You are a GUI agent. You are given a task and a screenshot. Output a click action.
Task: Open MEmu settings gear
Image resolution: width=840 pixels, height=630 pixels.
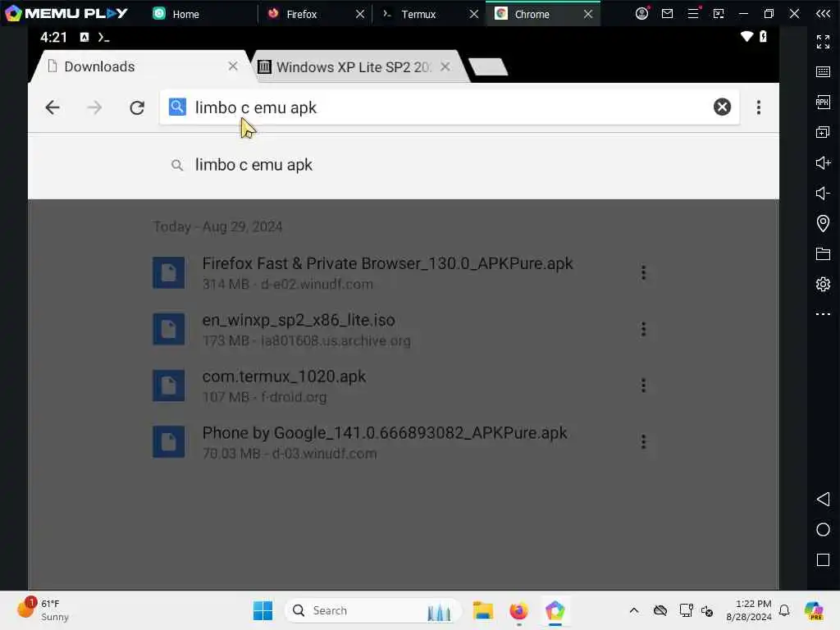[x=823, y=284]
